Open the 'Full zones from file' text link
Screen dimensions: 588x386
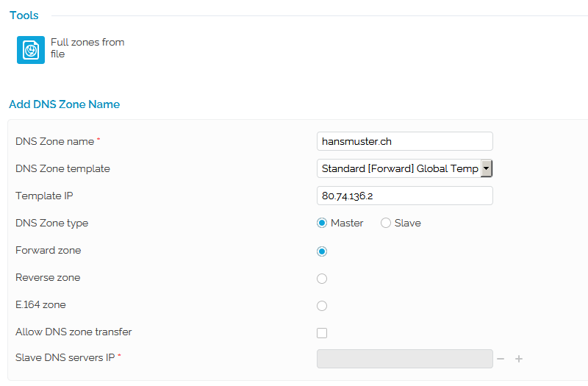(87, 48)
